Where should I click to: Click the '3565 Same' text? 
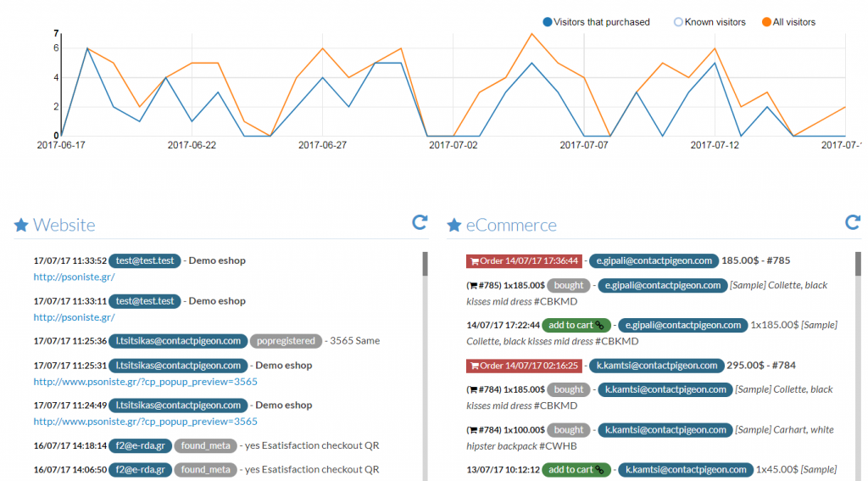point(355,341)
